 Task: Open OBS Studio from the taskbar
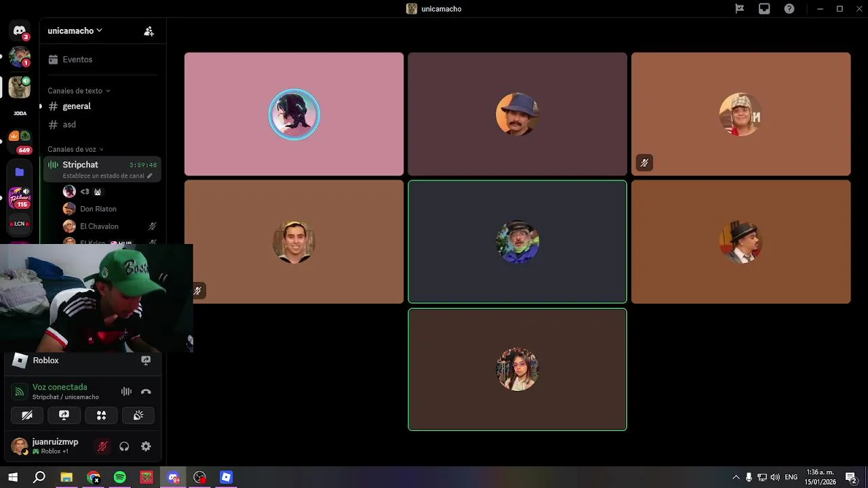pyautogui.click(x=199, y=477)
